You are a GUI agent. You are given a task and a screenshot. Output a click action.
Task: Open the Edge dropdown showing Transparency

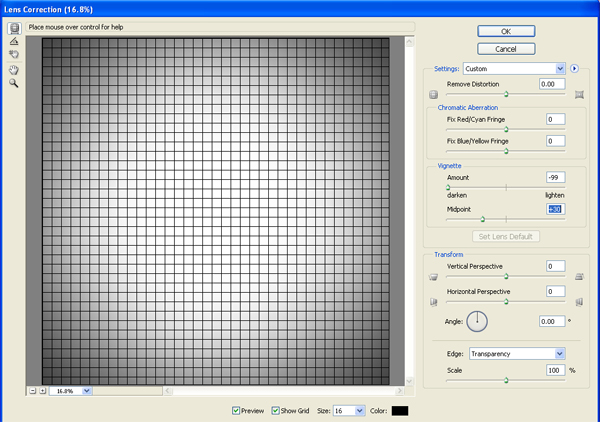(517, 354)
